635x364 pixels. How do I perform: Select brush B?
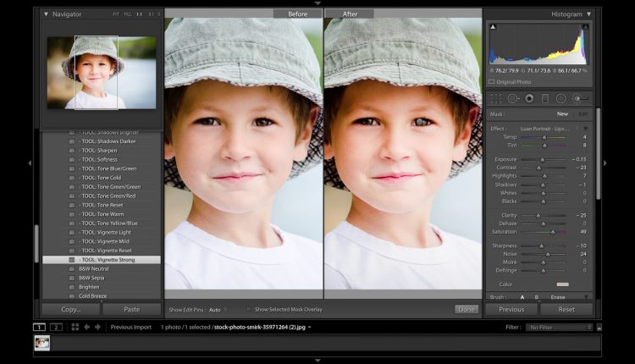(537, 297)
